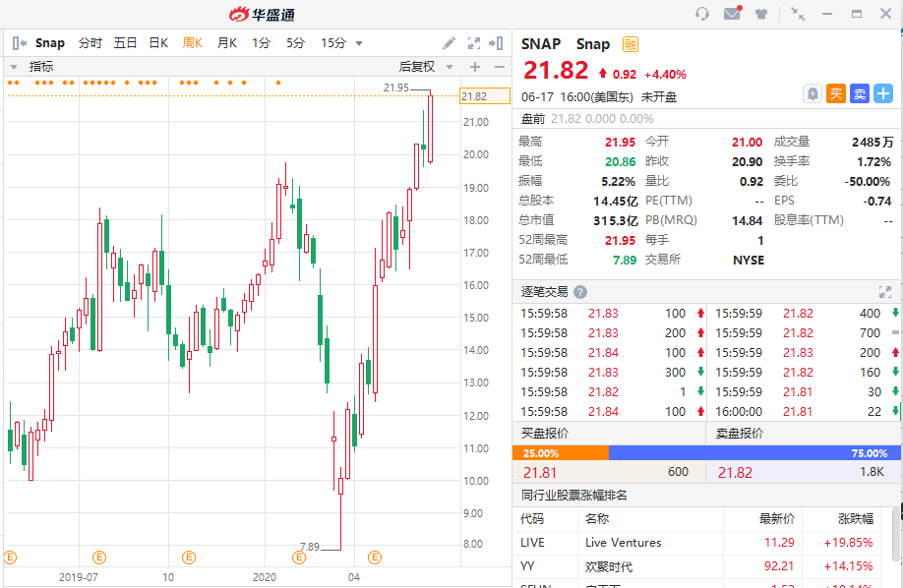Sort by 代码 column header
903x588 pixels.
pyautogui.click(x=532, y=519)
